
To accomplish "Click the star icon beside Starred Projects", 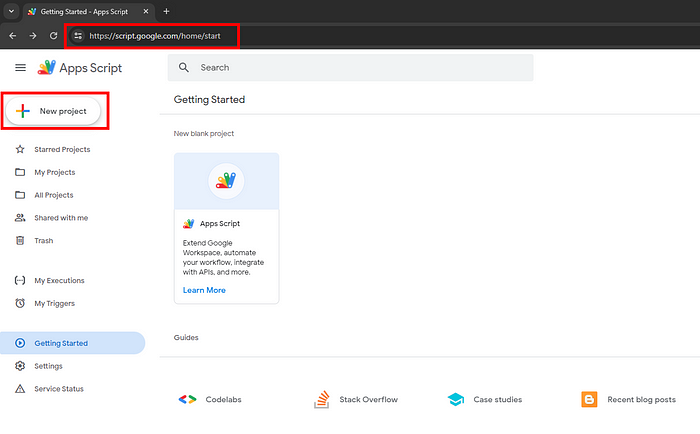I will (x=20, y=149).
